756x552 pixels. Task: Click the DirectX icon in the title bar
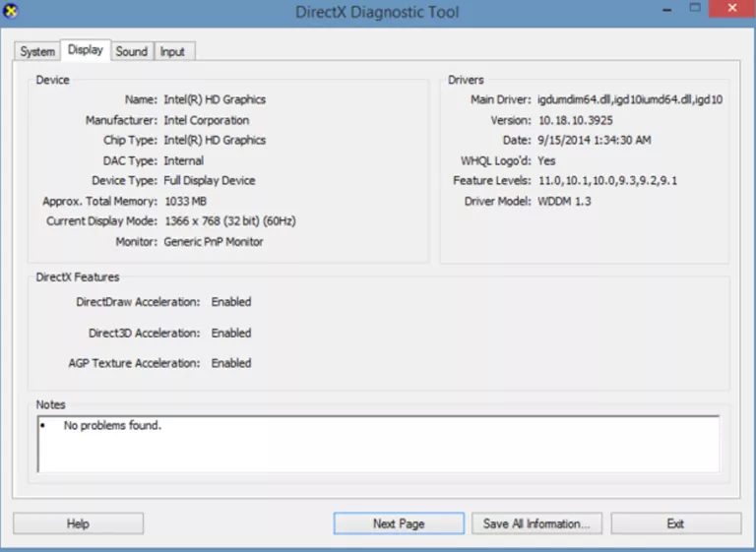click(10, 11)
